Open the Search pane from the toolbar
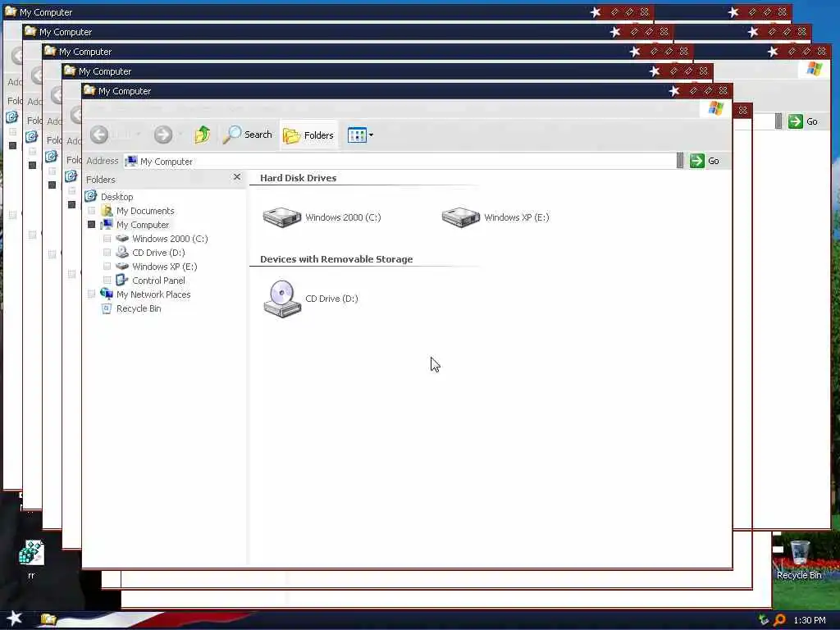This screenshot has height=630, width=840. tap(248, 135)
